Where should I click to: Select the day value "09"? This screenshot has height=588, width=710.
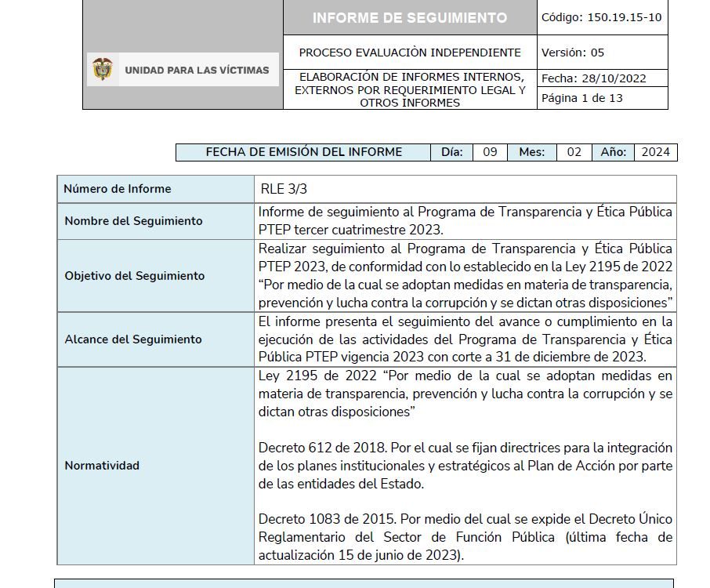point(490,152)
